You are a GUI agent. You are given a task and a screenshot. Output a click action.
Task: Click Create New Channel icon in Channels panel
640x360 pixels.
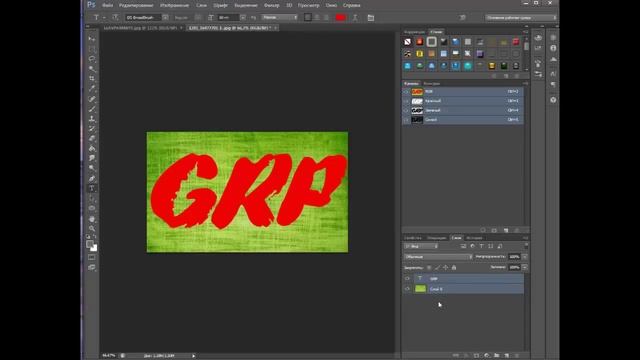point(506,230)
